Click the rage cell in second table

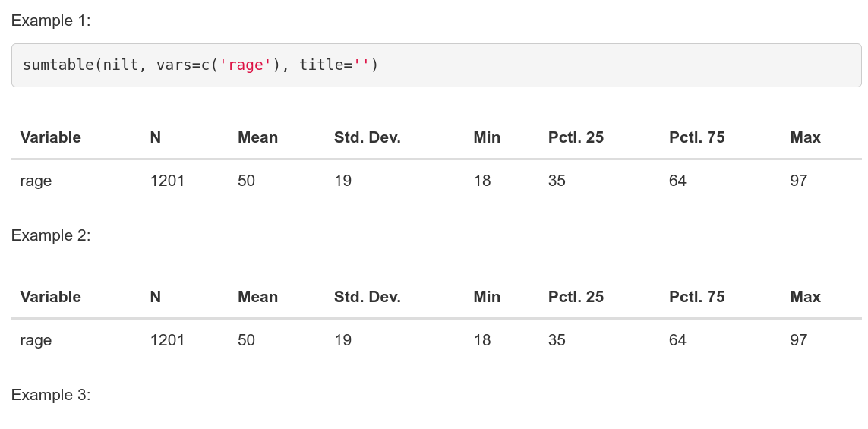point(36,340)
